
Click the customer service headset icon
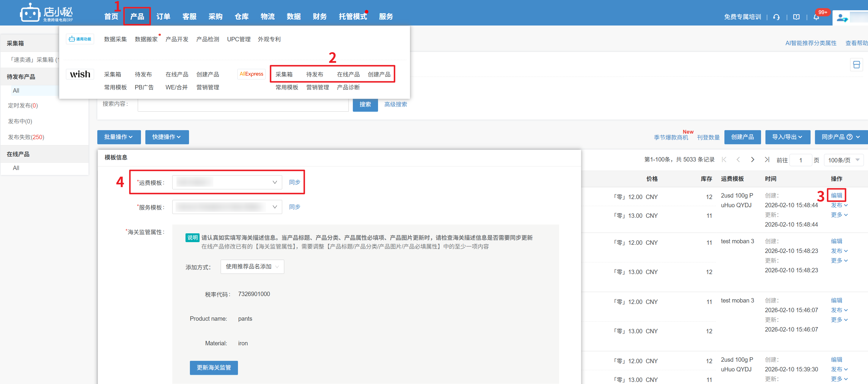pos(776,17)
